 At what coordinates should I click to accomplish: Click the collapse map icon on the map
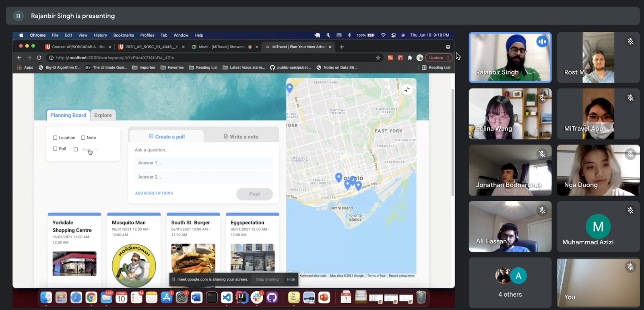407,89
